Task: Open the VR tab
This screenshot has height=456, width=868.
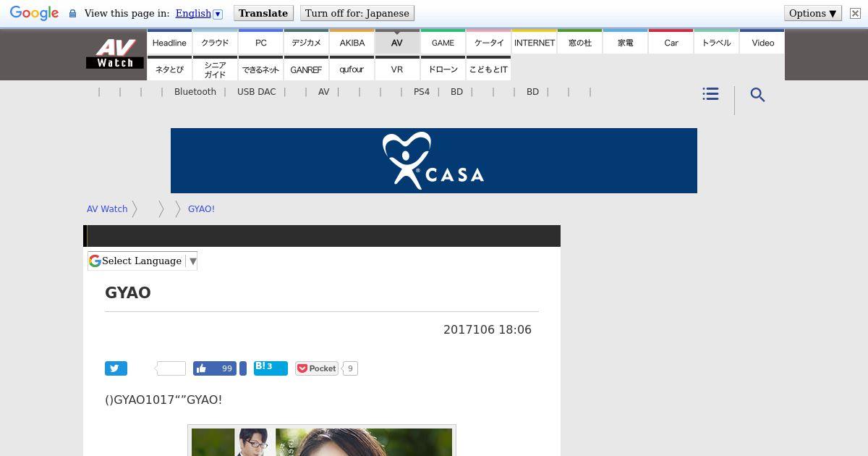Action: tap(397, 69)
